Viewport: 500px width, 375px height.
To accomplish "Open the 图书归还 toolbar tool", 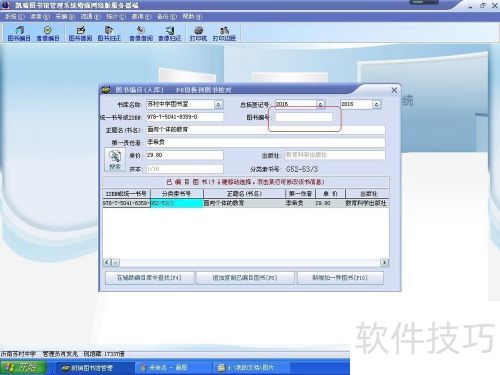I will click(109, 34).
